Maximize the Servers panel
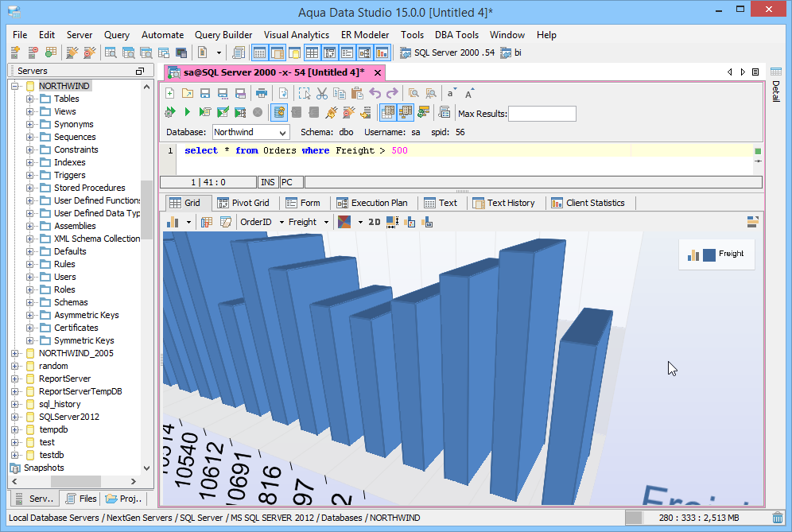 pos(140,72)
